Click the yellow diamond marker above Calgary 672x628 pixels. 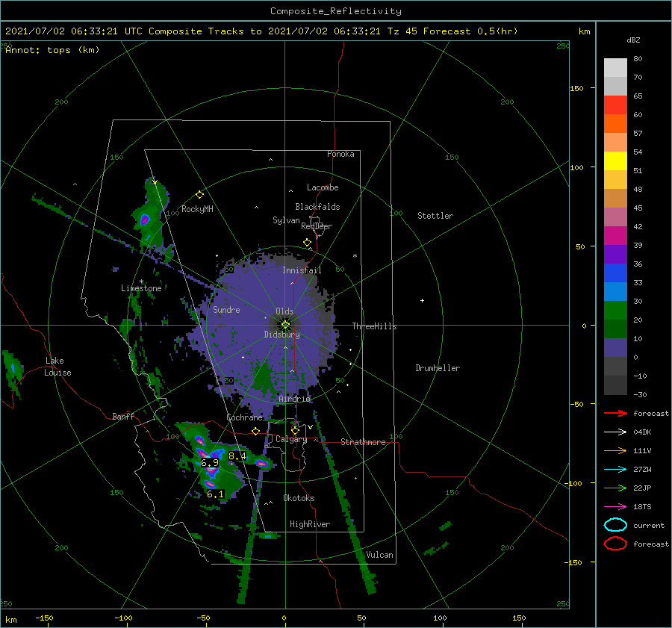pos(295,430)
